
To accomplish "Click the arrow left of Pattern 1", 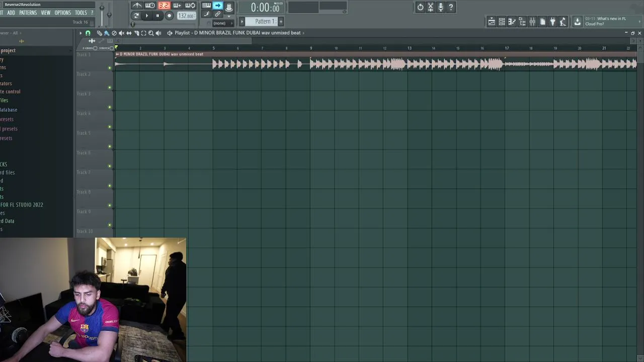I will point(242,21).
